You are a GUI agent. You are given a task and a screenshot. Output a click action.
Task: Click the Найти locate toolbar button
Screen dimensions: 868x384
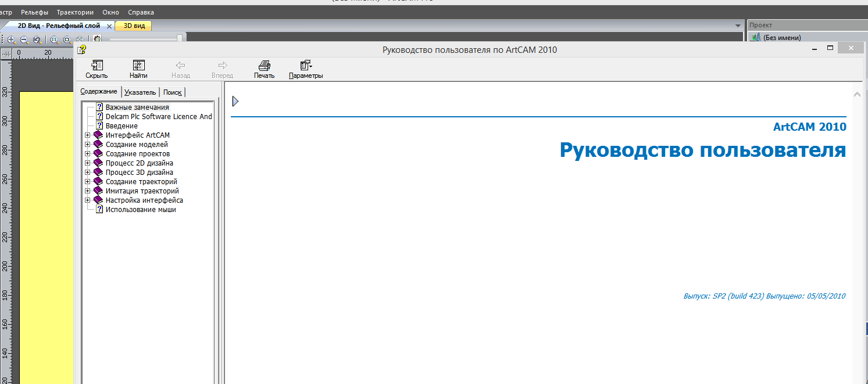pyautogui.click(x=138, y=69)
